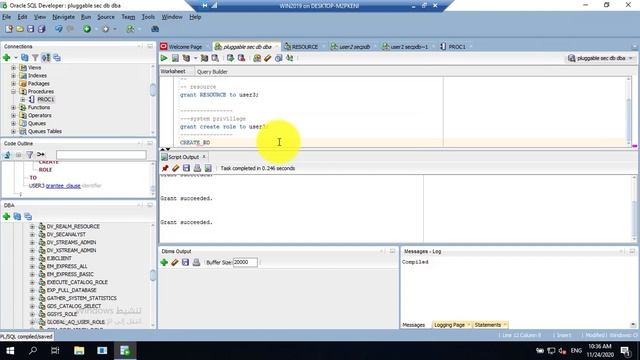Click the New file toolbar icon

(9, 29)
